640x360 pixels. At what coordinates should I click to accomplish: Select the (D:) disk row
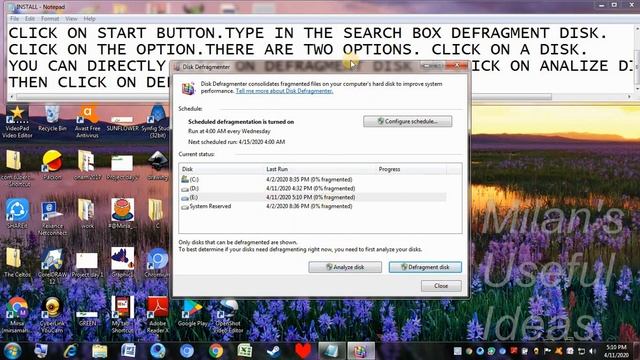pos(313,188)
